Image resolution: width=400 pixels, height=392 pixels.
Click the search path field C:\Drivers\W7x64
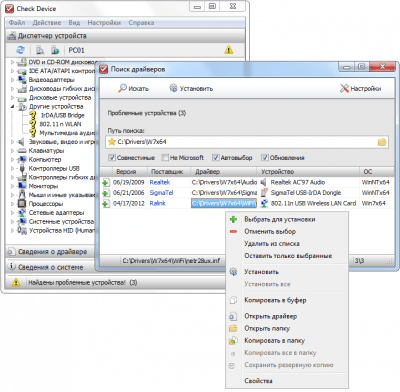[247, 142]
